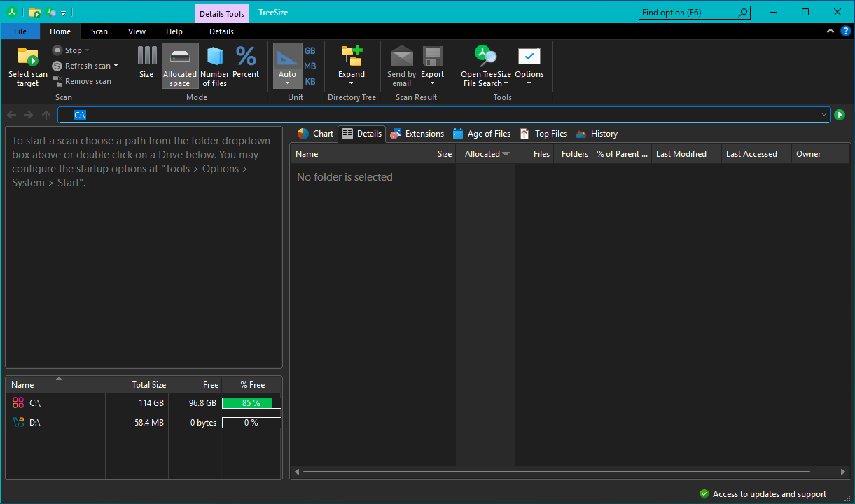The image size is (855, 504).
Task: Open help via the blue question mark
Action: [845, 31]
